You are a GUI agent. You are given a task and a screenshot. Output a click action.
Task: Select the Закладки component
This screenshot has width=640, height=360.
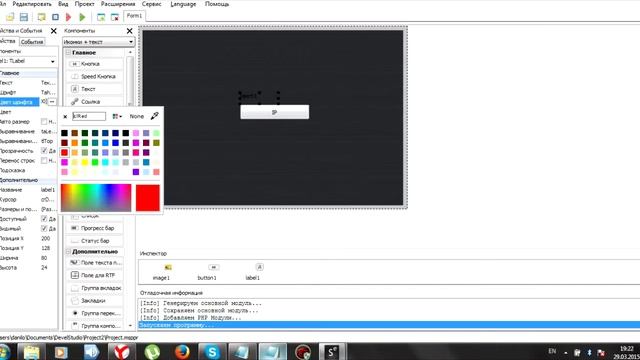click(x=95, y=300)
